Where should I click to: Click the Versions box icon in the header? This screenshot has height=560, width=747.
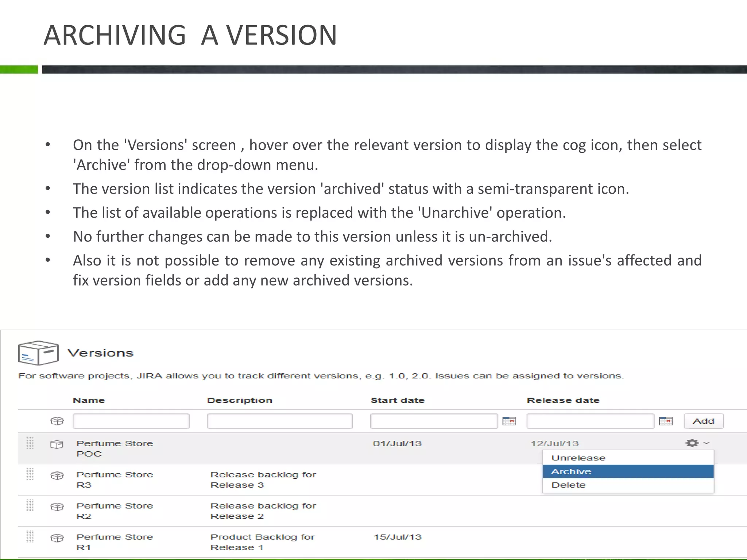38,353
